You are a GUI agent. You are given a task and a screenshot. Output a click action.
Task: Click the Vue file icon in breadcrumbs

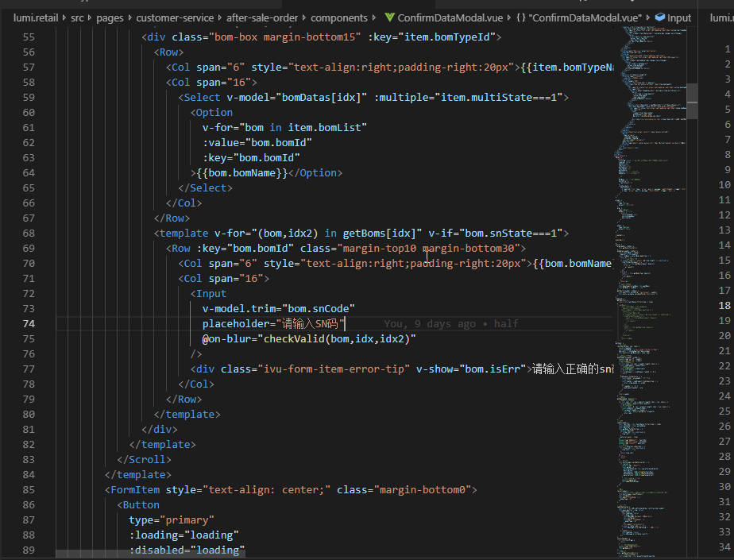[x=389, y=17]
